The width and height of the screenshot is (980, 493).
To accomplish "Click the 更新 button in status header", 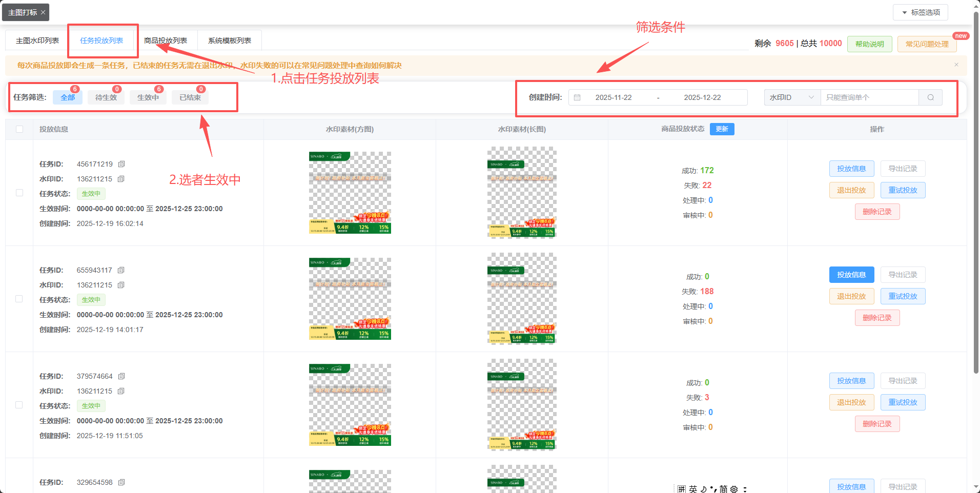I will point(722,129).
